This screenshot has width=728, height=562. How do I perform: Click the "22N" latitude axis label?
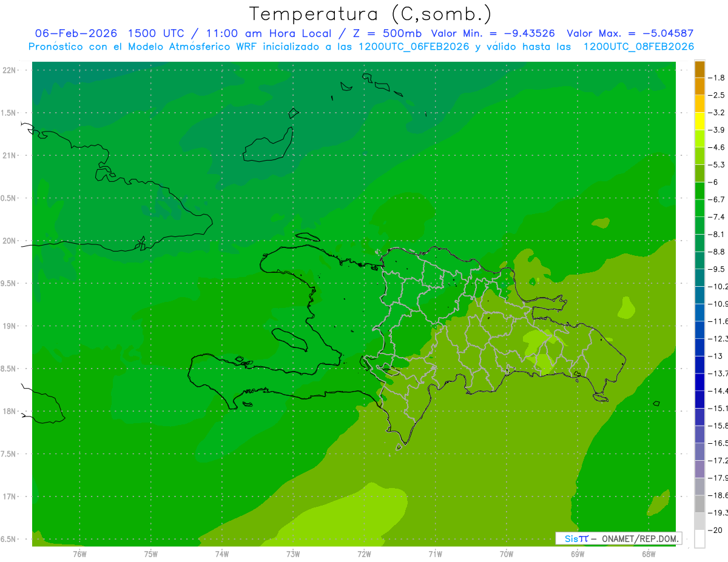[x=10, y=70]
